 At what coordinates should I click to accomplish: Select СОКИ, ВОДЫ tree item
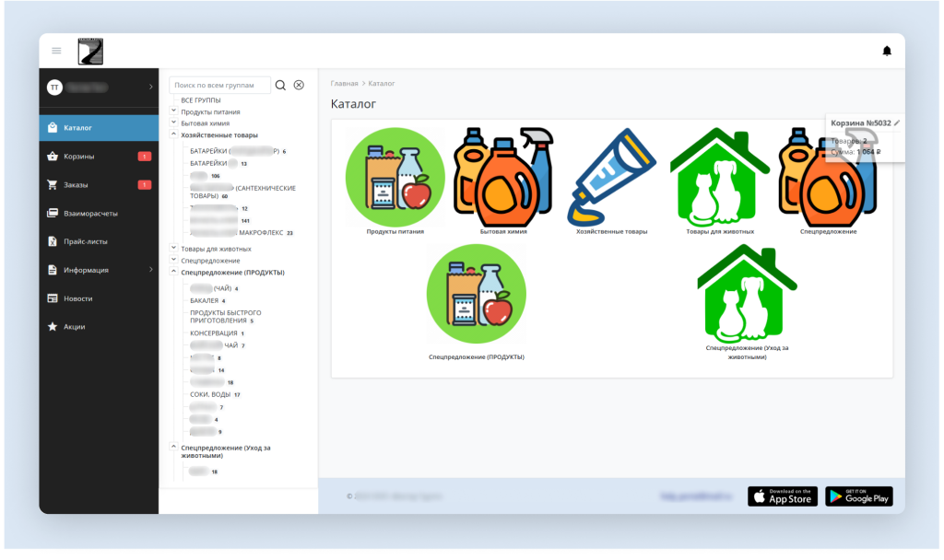210,394
